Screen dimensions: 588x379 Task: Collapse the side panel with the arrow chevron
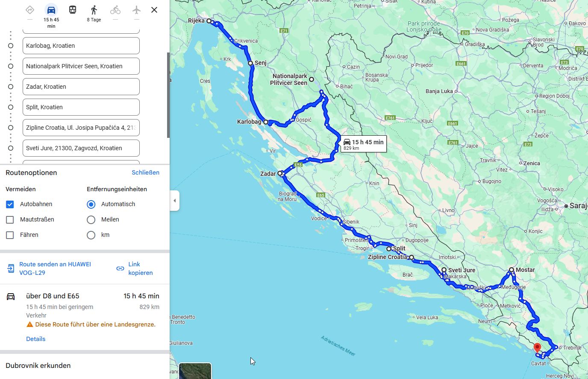(174, 200)
